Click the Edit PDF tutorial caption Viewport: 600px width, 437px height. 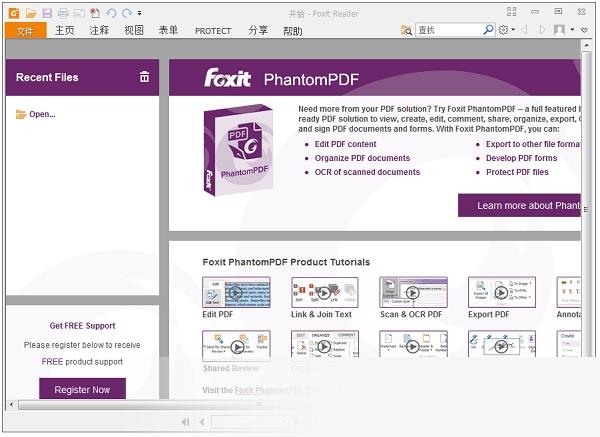(217, 314)
